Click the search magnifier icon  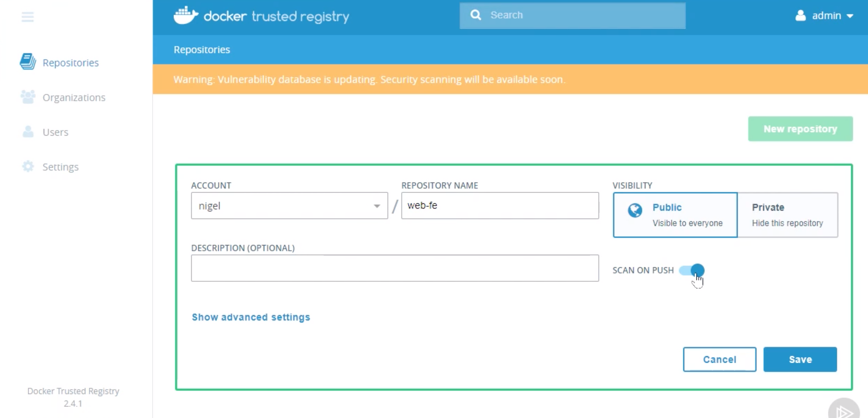click(x=475, y=15)
